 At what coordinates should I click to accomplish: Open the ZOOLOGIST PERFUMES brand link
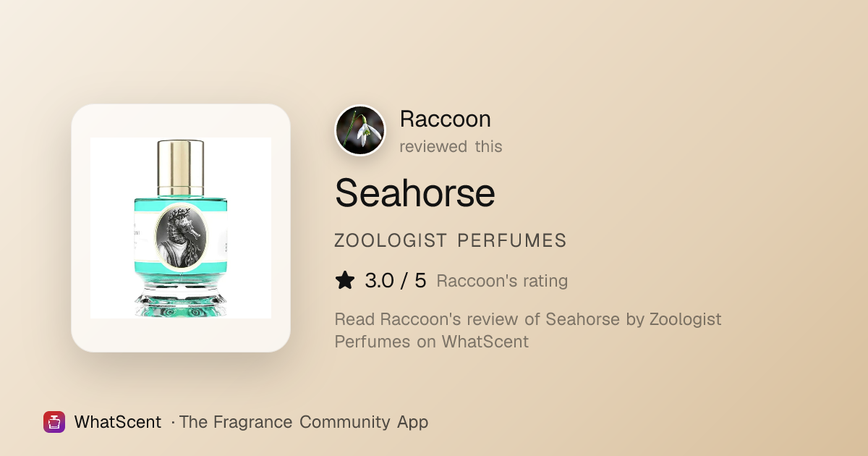click(x=451, y=241)
